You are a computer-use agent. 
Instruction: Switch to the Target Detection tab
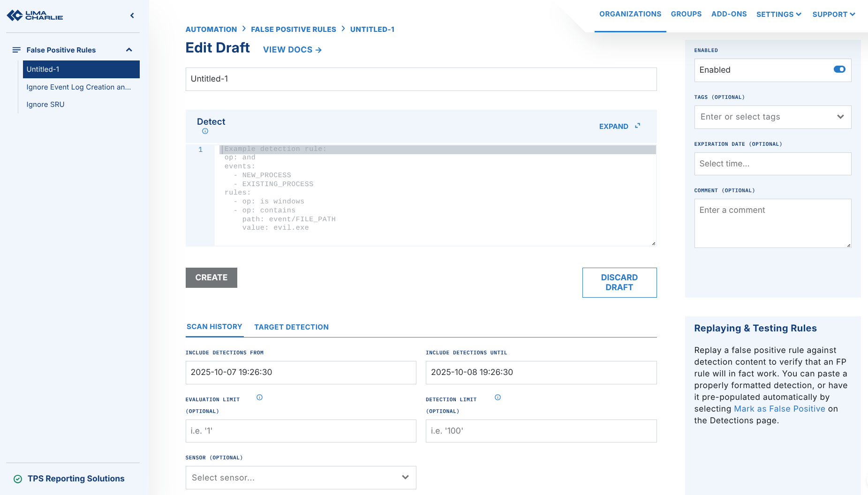click(291, 327)
